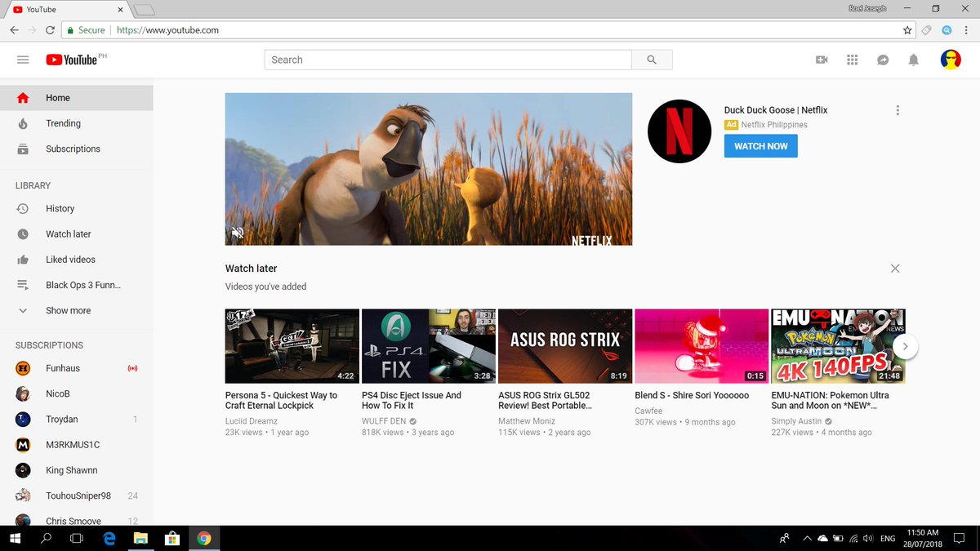This screenshot has width=980, height=551.
Task: Open the notifications bell
Action: 914,60
